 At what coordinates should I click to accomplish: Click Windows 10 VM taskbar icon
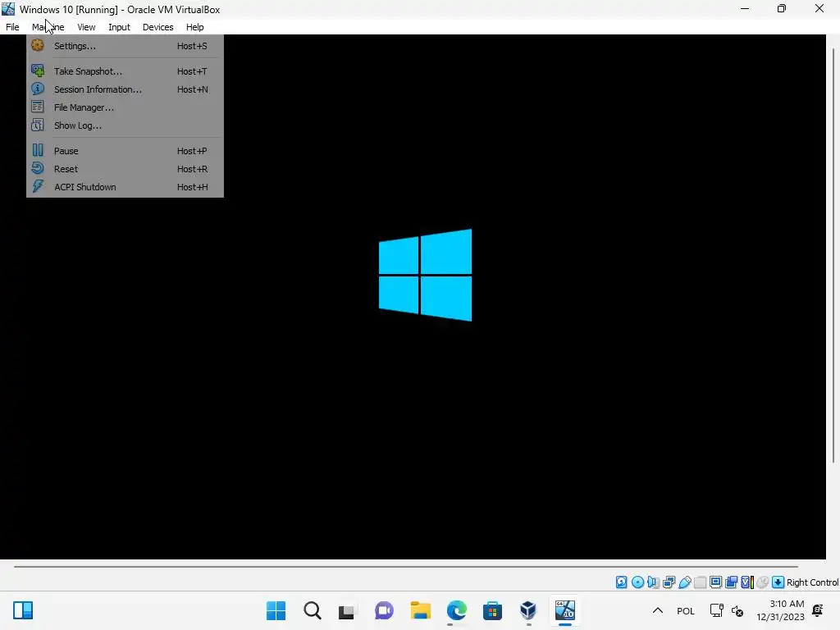pyautogui.click(x=564, y=610)
